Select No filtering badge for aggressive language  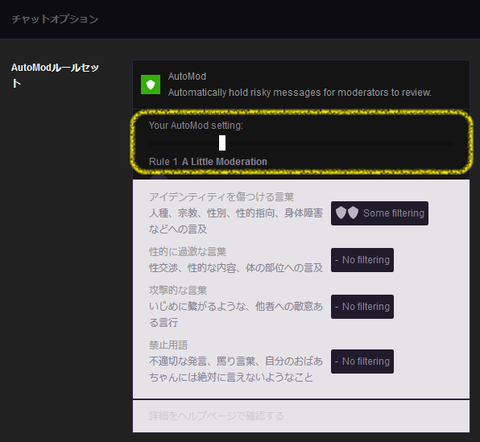[x=362, y=307]
